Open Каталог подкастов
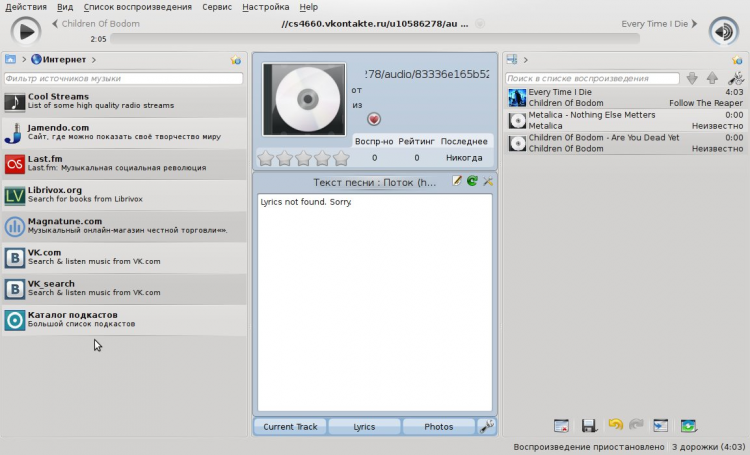The width and height of the screenshot is (750, 455). [x=124, y=320]
